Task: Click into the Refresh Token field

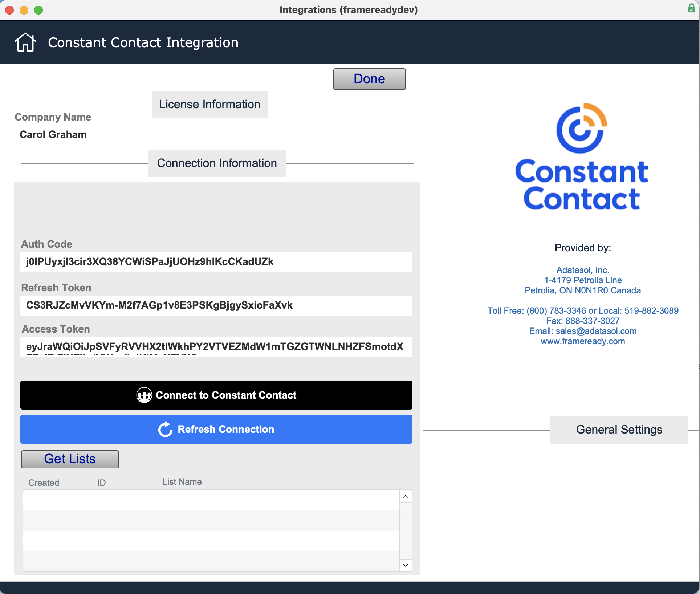Action: click(x=216, y=306)
